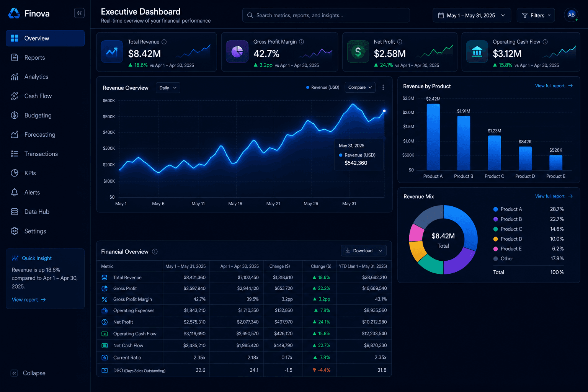Viewport: 588px width, 392px height.
Task: Click Product E pink legend dot
Action: [x=496, y=249]
